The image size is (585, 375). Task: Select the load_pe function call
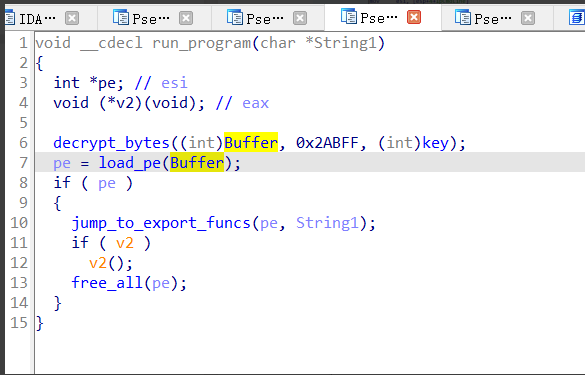coord(129,163)
